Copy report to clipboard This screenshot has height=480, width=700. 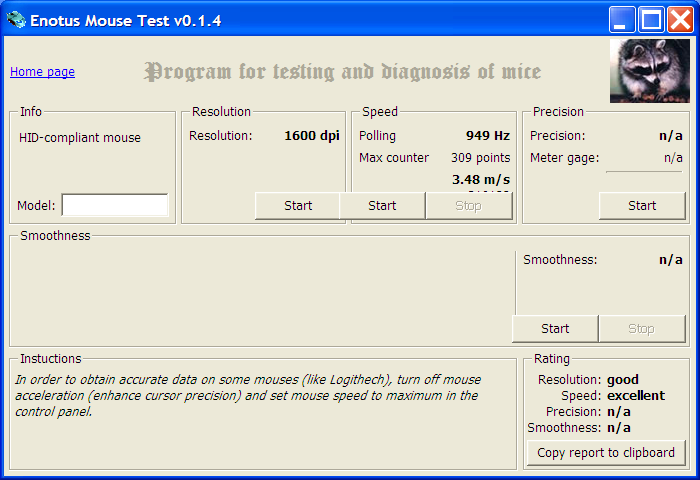tap(606, 453)
